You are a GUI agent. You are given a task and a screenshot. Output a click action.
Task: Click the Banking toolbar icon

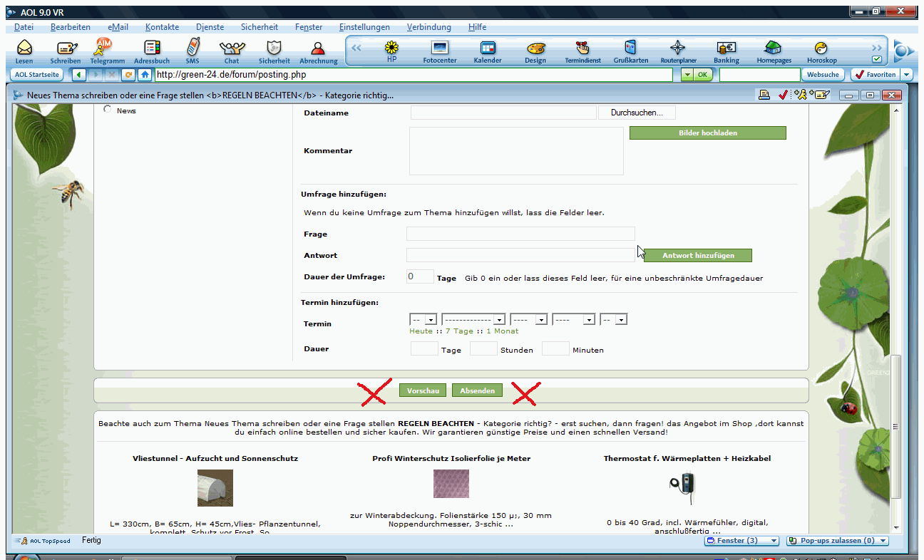click(726, 48)
